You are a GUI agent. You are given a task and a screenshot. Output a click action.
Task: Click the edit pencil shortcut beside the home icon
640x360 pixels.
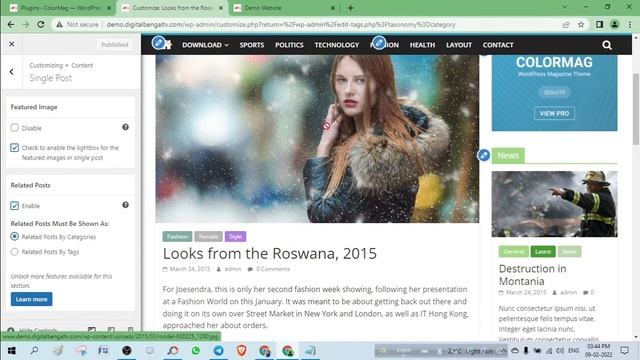158,42
